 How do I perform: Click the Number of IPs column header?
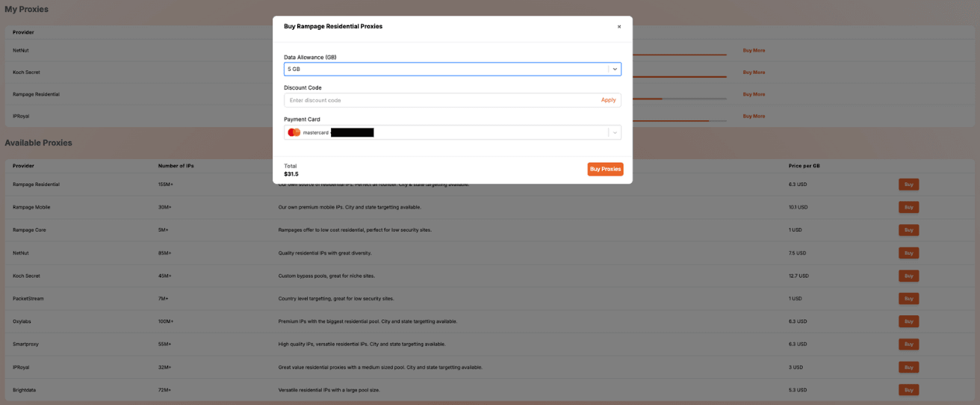pyautogui.click(x=176, y=165)
